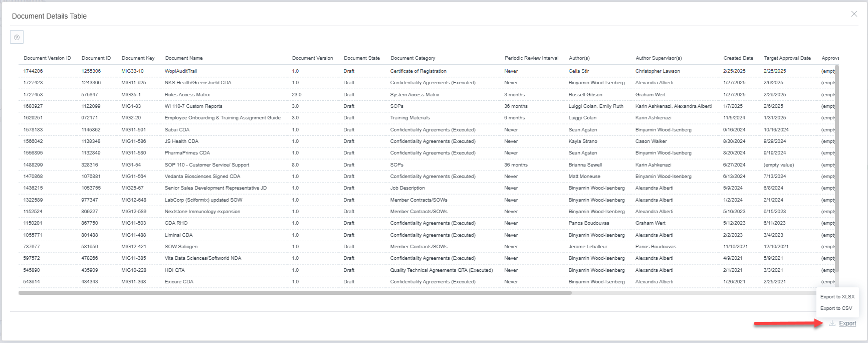Click author Kayla Strano cell
This screenshot has width=868, height=343.
click(x=583, y=141)
